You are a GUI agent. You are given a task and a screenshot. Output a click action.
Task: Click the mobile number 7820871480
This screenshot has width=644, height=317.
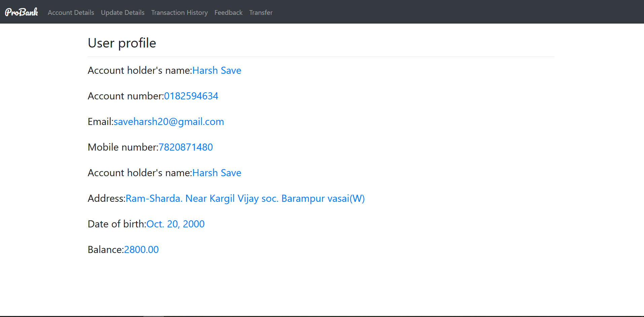[185, 147]
